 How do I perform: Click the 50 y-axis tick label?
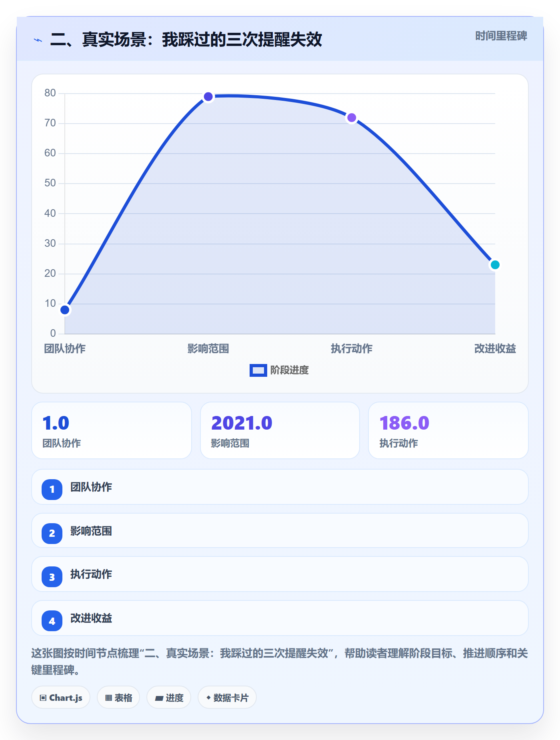pyautogui.click(x=50, y=183)
